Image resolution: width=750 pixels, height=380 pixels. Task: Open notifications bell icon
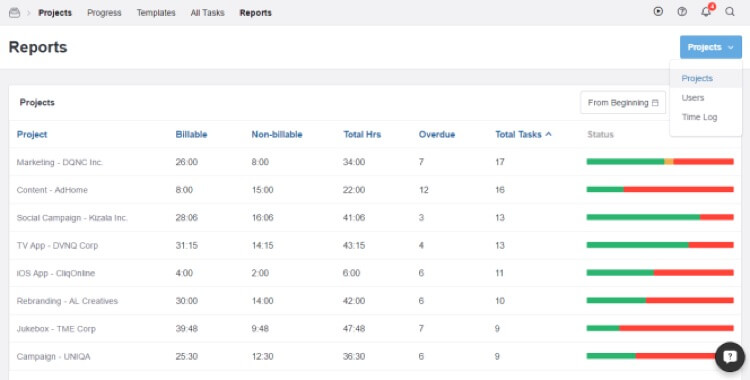(706, 11)
